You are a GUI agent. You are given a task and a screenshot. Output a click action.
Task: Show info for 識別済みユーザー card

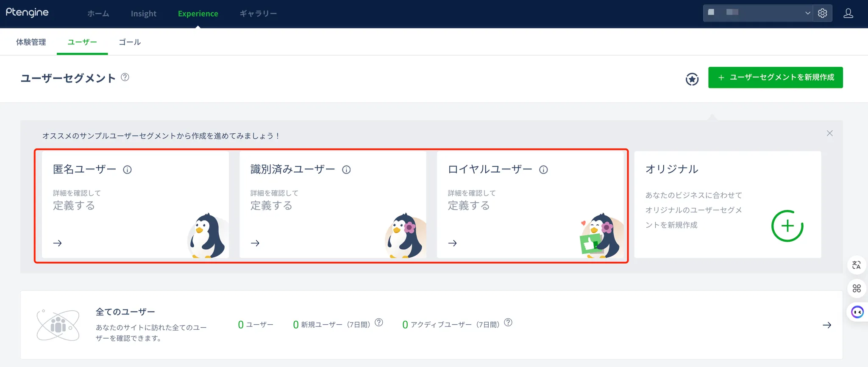[346, 170]
